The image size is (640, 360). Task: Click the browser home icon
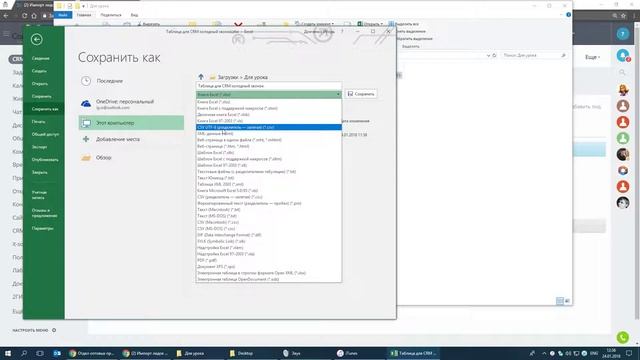34,16
